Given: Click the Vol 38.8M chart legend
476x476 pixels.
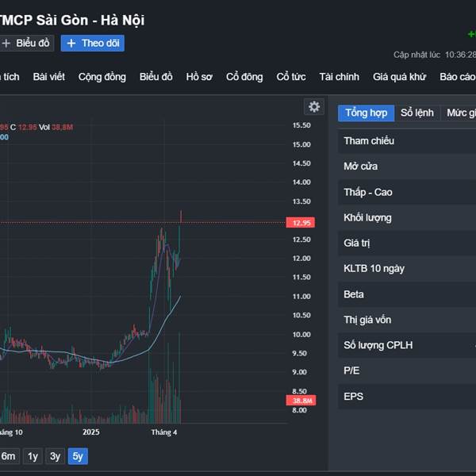Looking at the screenshot, I should [56, 127].
